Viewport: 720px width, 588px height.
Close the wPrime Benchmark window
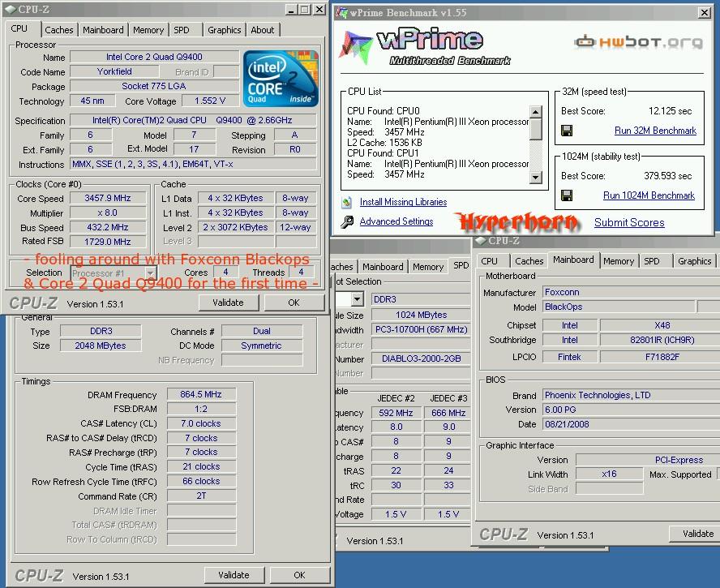[705, 13]
